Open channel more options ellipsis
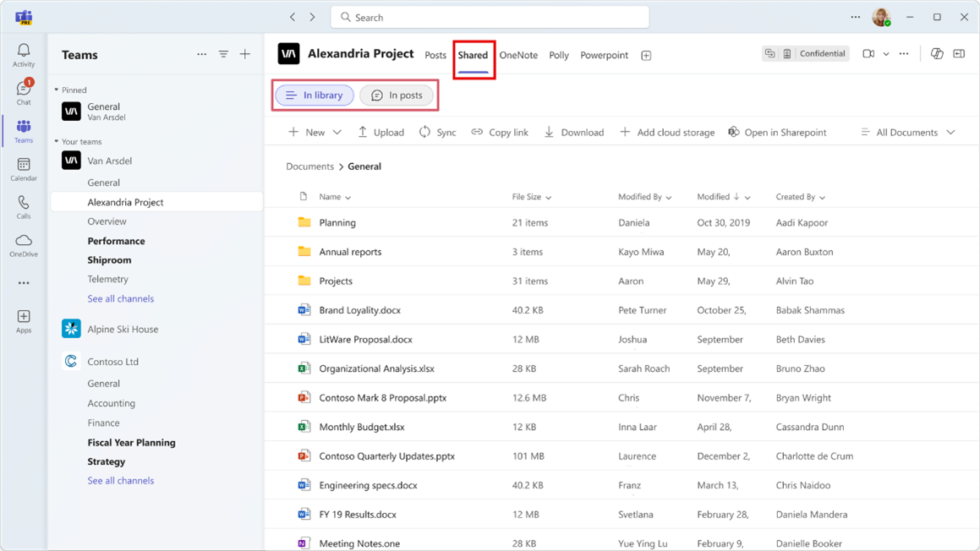Screen dimensions: 980x551 point(904,54)
